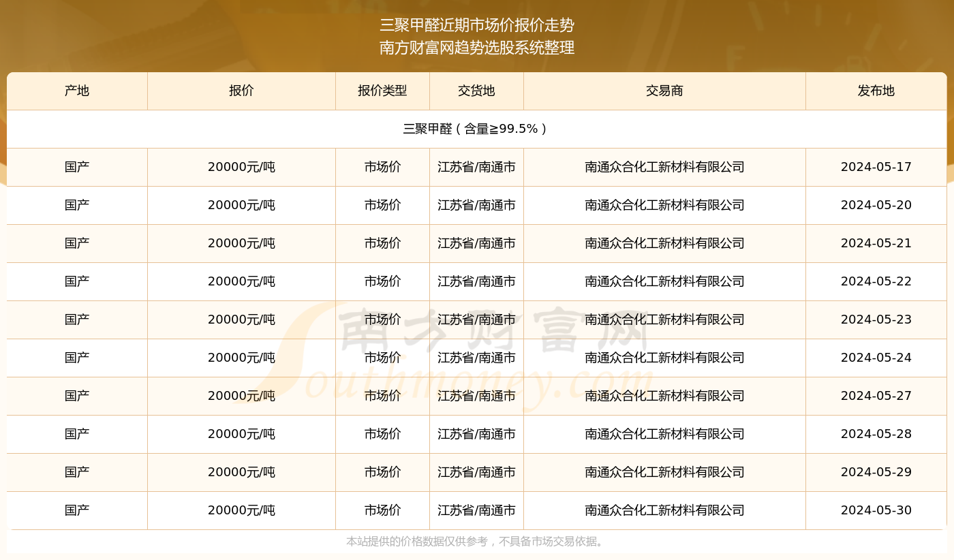Image resolution: width=954 pixels, height=560 pixels.
Task: Click the title 三聚甲醛近期市场价报价走势
Action: click(x=477, y=26)
